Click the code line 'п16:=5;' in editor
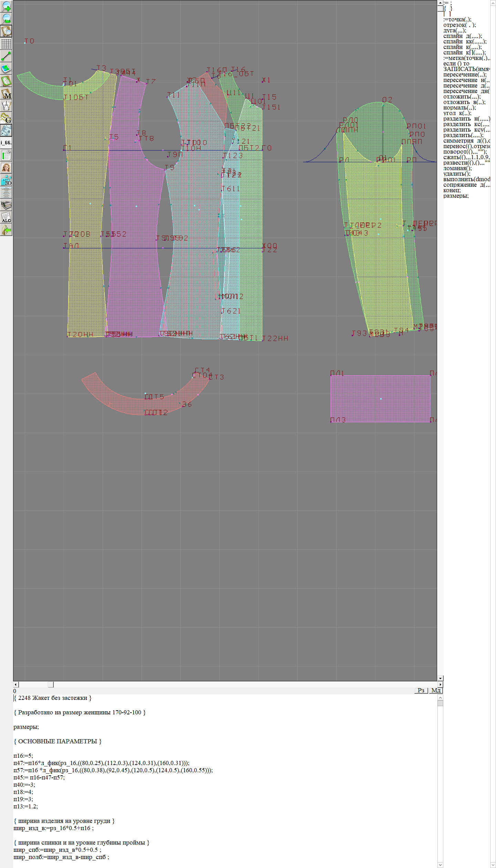The height and width of the screenshot is (868, 496). tap(23, 756)
